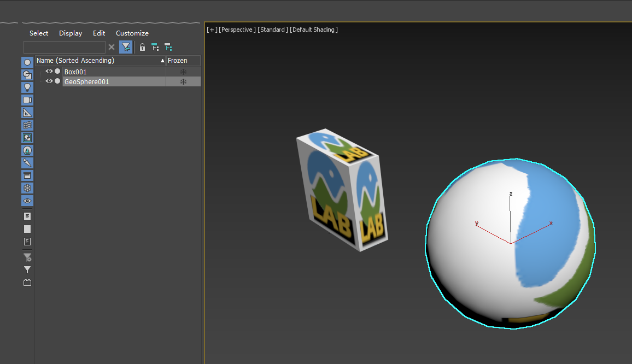The image size is (632, 364).
Task: Toggle Display Groups filter icon
Action: pyautogui.click(x=27, y=138)
